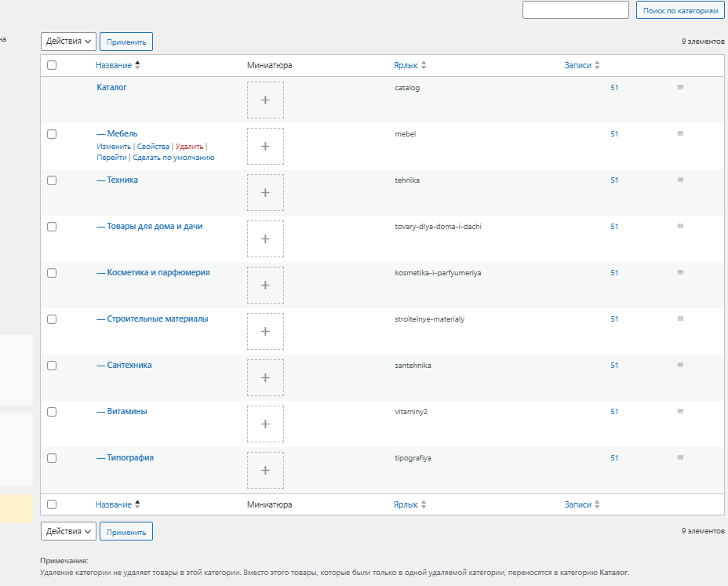Check the Мебель category checkbox
Viewport: 728px width, 586px height.
pos(52,134)
